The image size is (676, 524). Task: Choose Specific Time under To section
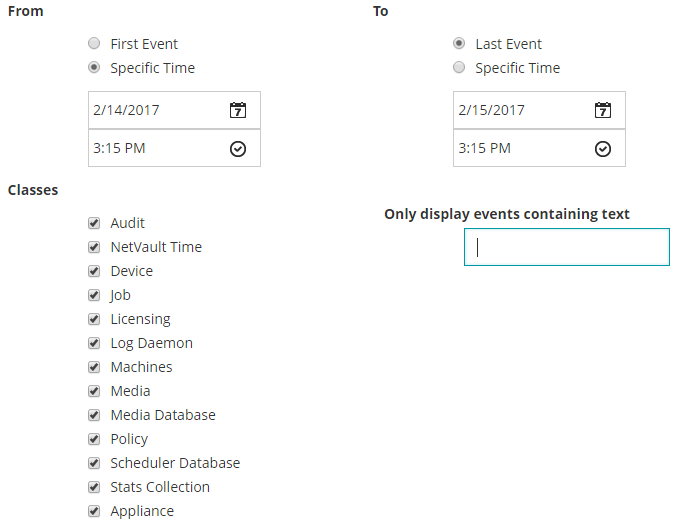(459, 68)
